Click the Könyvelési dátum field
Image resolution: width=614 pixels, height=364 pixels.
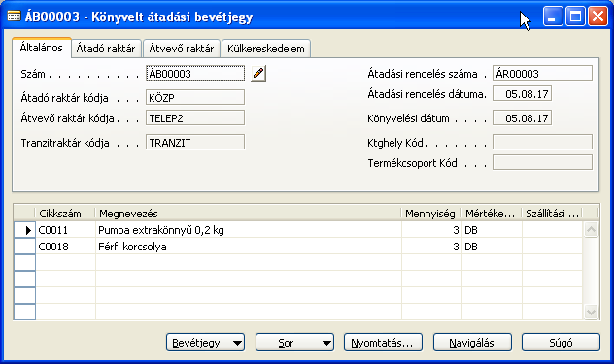point(522,117)
